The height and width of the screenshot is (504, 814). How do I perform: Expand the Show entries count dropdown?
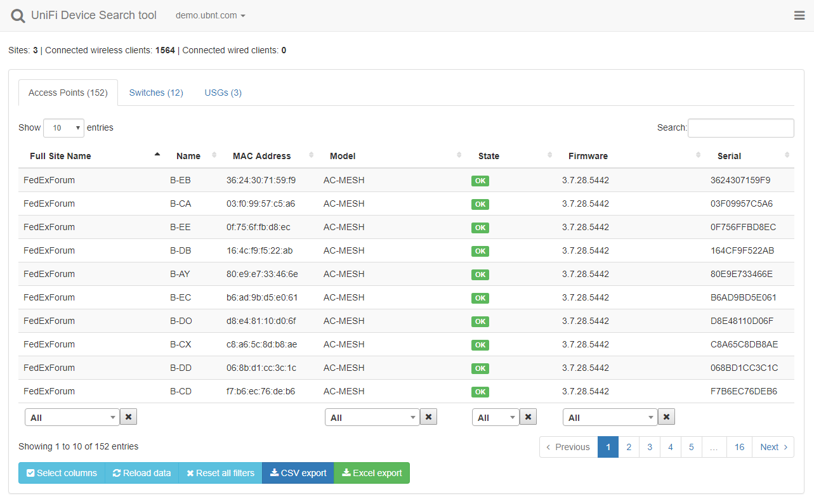pos(63,128)
